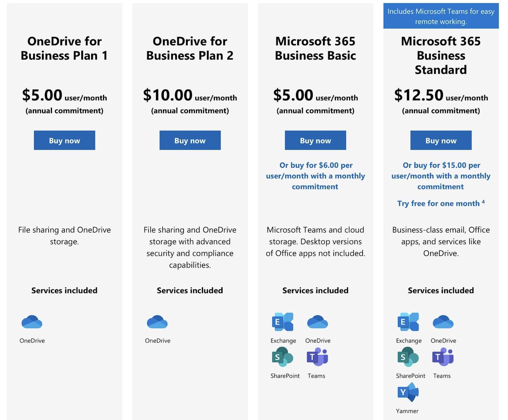Click Try free for one month
Screen dimensions: 508x420
(x=438, y=203)
